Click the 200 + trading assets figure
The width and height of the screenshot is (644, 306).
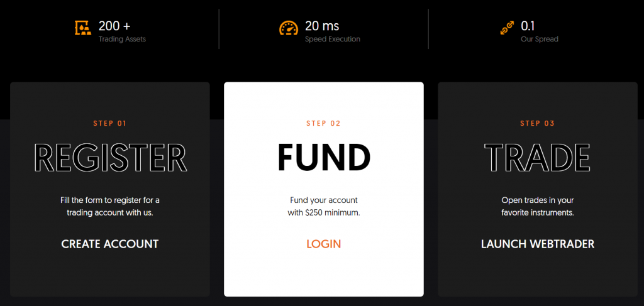[x=114, y=26]
